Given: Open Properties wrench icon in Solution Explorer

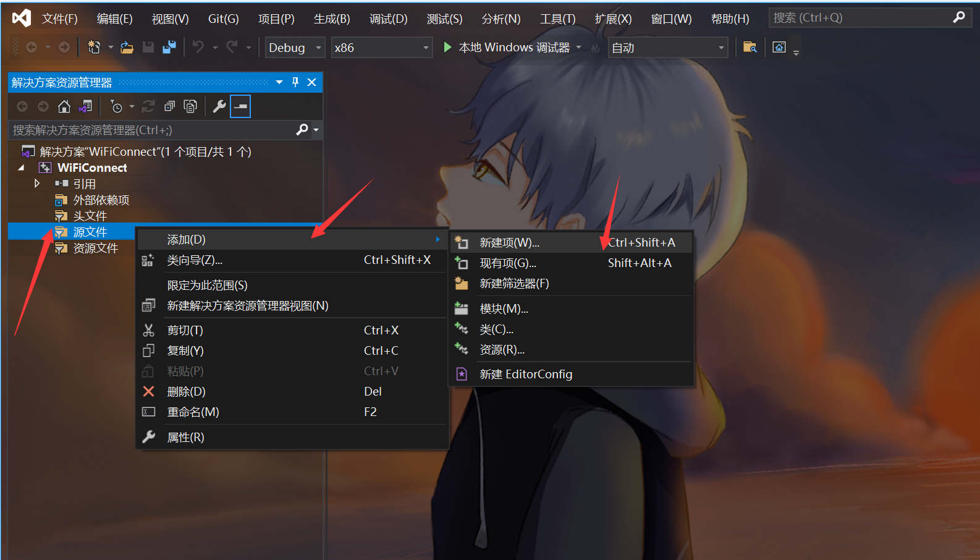Looking at the screenshot, I should point(219,106).
